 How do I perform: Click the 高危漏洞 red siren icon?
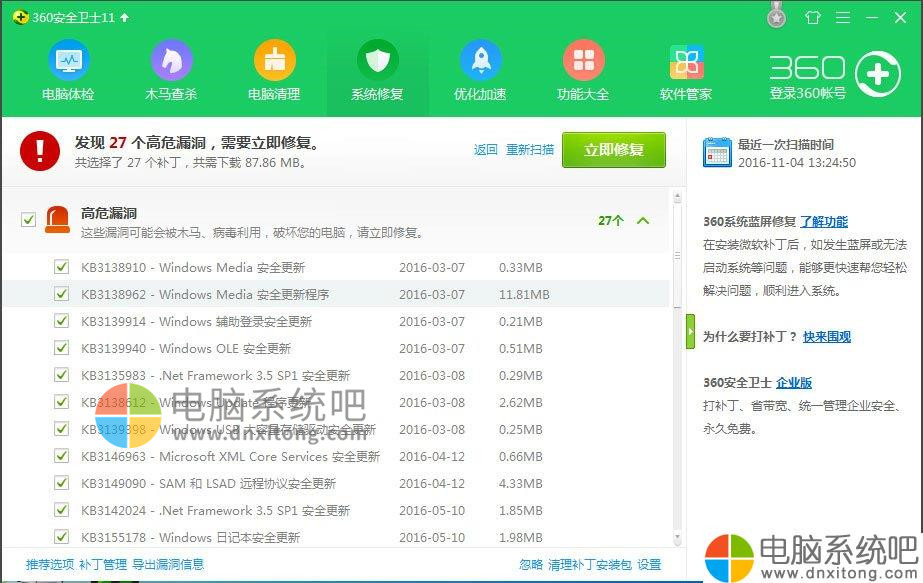(57, 220)
